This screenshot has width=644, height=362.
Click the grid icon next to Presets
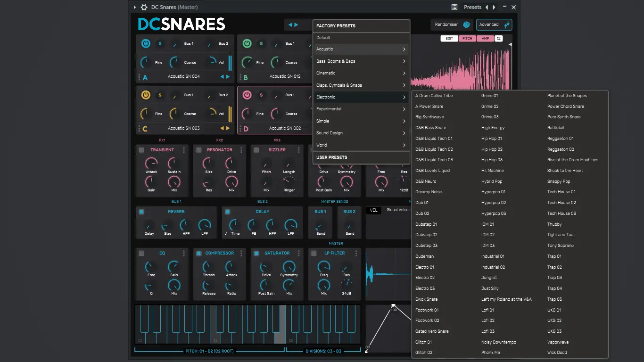coord(454,7)
